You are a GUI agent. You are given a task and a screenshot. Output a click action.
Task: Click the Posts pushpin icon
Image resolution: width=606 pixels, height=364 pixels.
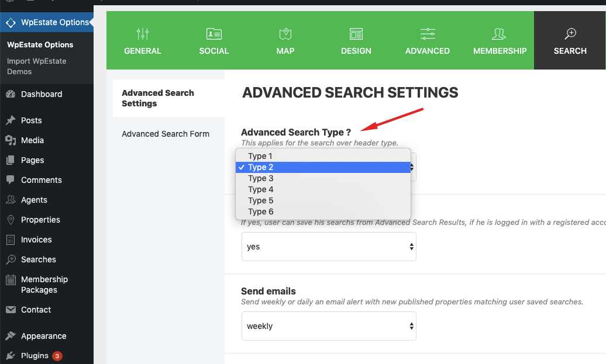click(x=11, y=120)
